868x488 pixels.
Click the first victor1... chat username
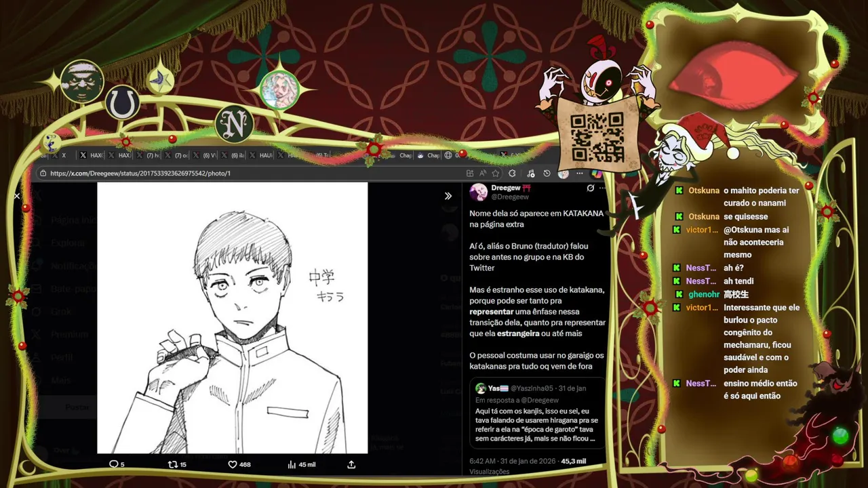coord(702,230)
